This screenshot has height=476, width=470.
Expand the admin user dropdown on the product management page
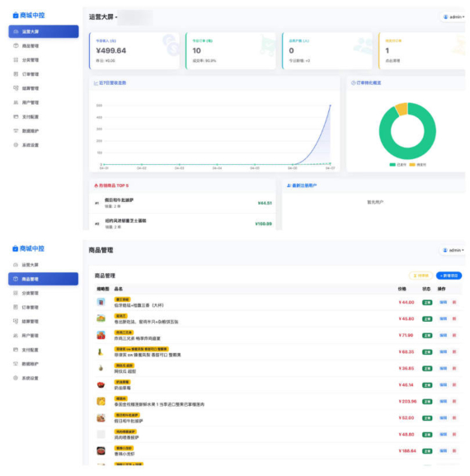[453, 250]
